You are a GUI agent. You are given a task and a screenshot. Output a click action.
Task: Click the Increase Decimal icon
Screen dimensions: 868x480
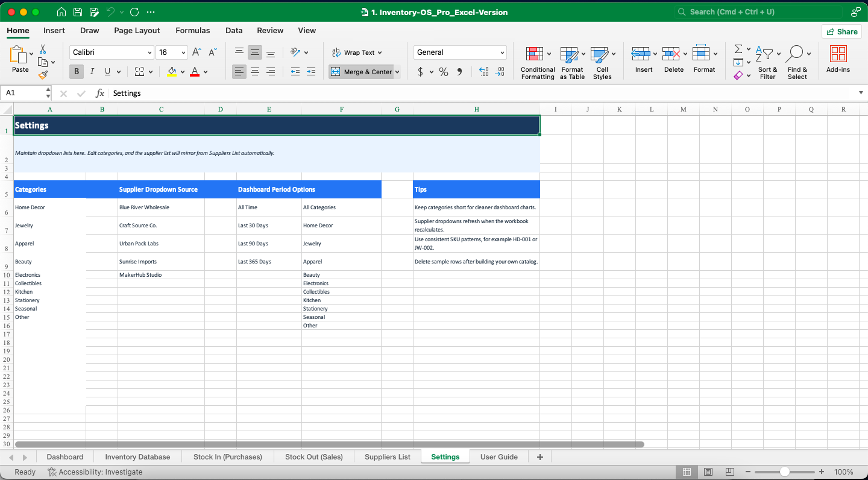coord(483,72)
